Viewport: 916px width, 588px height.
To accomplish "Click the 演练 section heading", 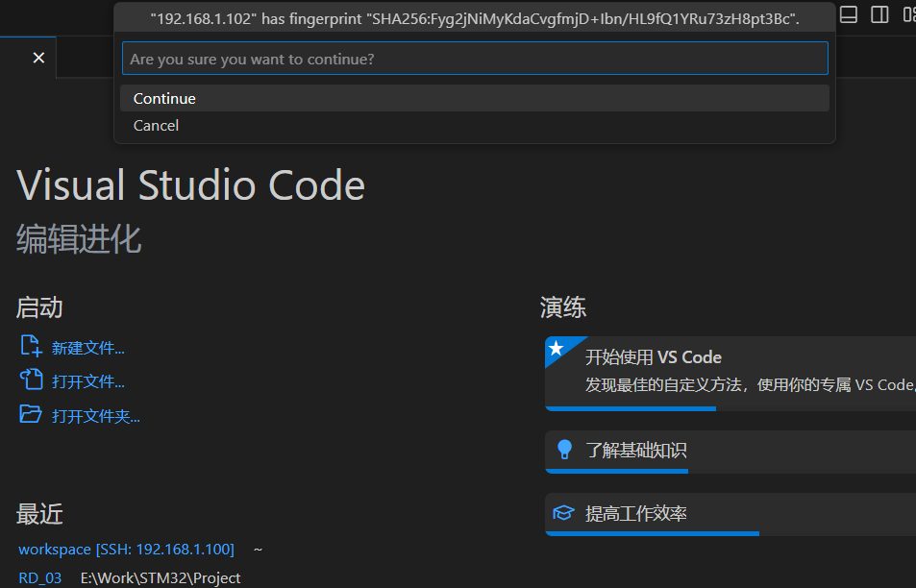I will click(563, 307).
